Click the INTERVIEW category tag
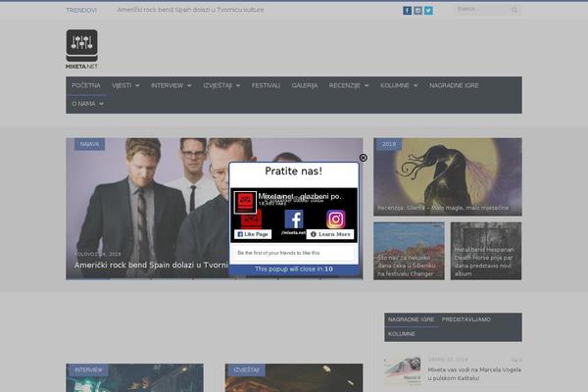 [88, 369]
